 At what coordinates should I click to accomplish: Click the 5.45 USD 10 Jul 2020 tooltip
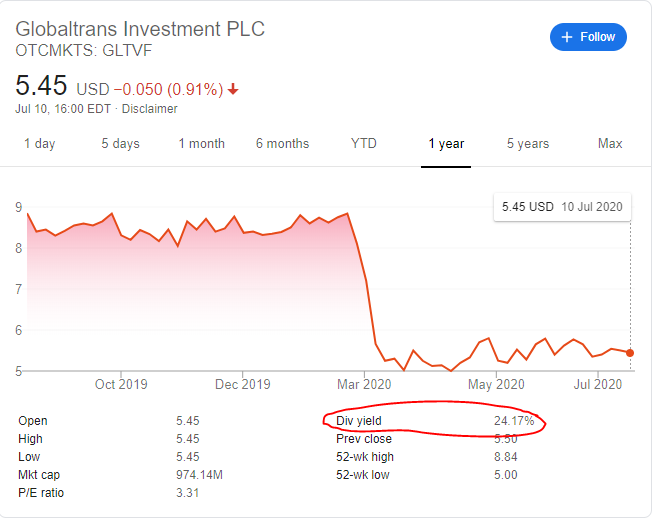562,207
